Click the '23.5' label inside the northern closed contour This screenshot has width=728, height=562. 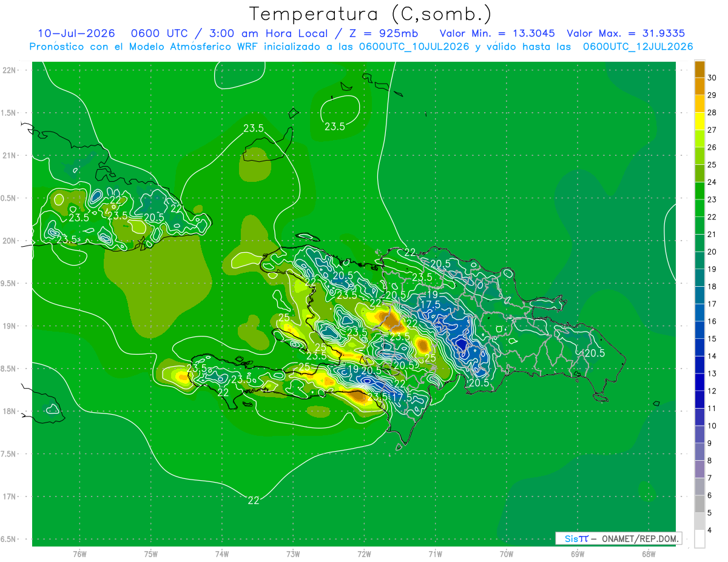coord(334,127)
